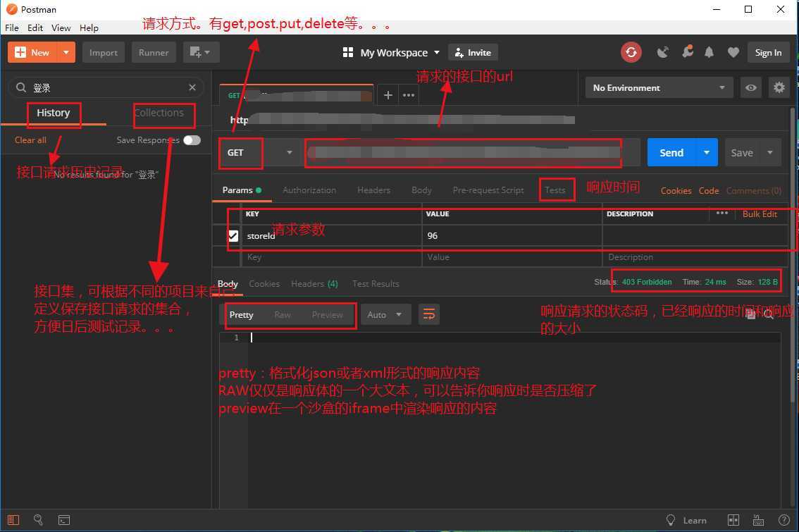
Task: Add a new request tab with plus icon
Action: (388, 95)
